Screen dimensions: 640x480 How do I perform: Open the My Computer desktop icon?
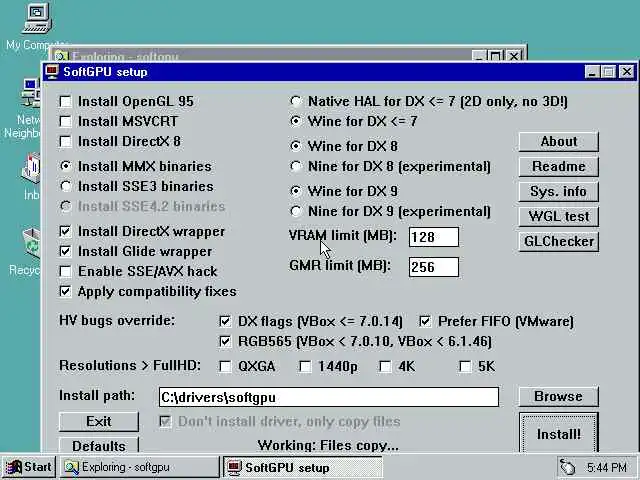(36, 18)
